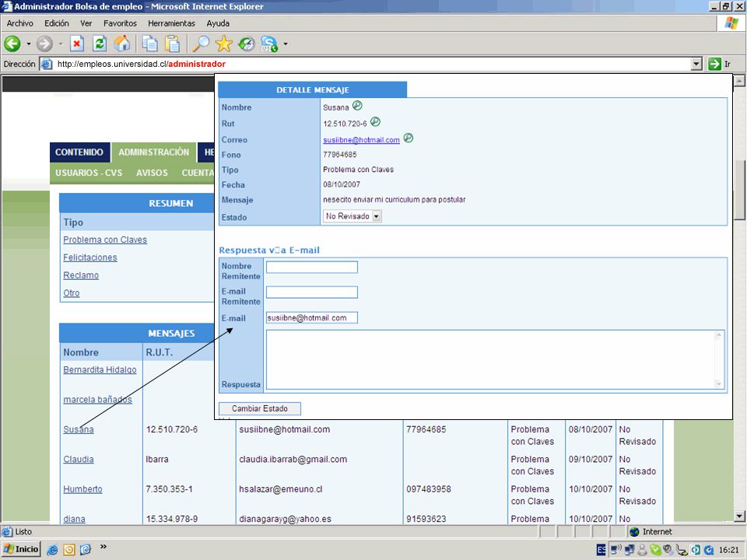This screenshot has height=560, width=747.
Task: Go back with the green Back arrow
Action: pyautogui.click(x=12, y=44)
